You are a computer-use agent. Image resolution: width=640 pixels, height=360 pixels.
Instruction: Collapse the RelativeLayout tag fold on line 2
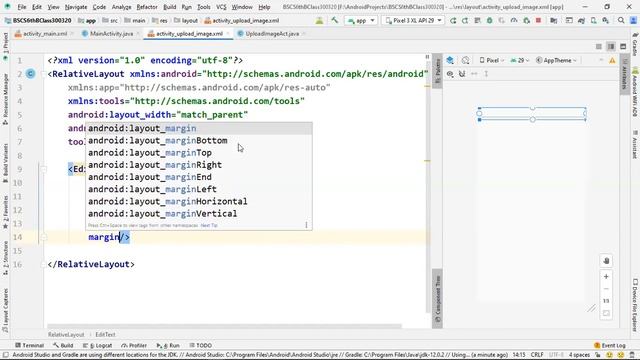point(43,74)
